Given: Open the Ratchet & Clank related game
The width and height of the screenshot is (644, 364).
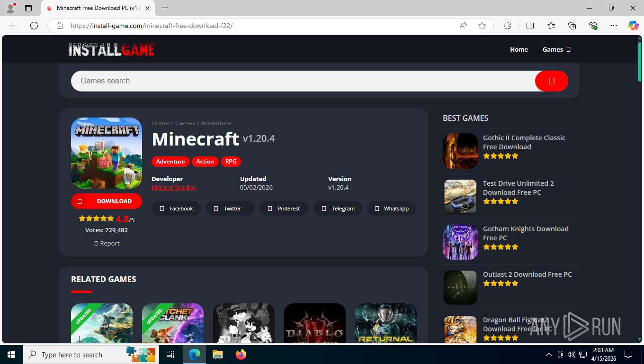Looking at the screenshot, I should (x=173, y=323).
